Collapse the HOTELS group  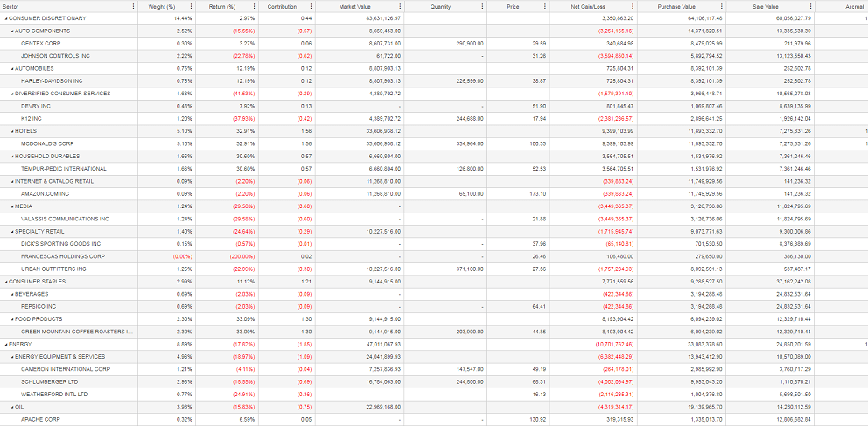coord(12,132)
